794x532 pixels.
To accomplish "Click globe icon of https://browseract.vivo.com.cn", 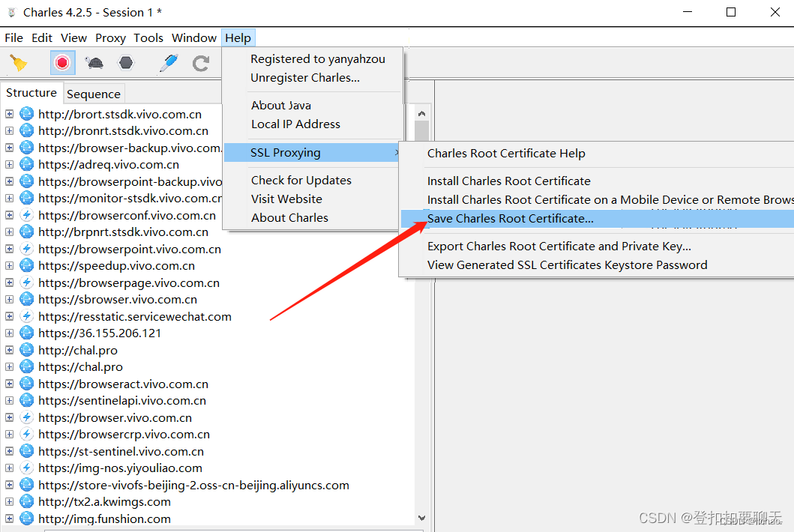I will (x=26, y=384).
